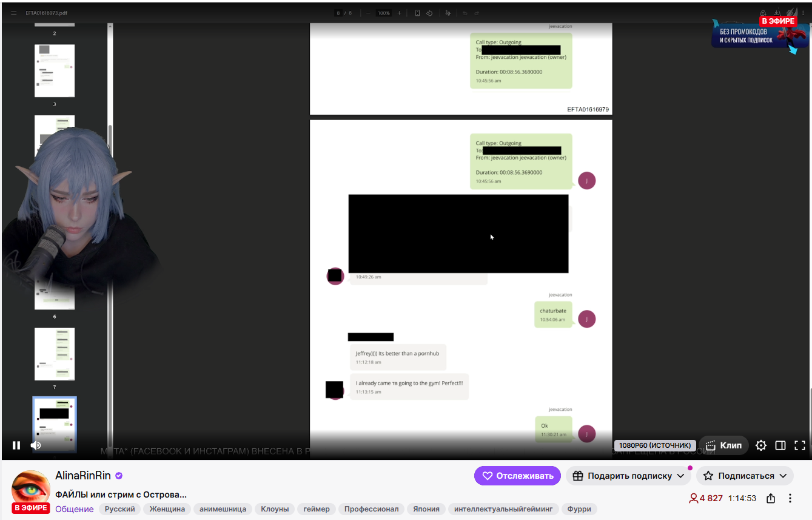This screenshot has height=520, width=812.
Task: Open the PDF viewer hamburger menu
Action: (x=14, y=13)
